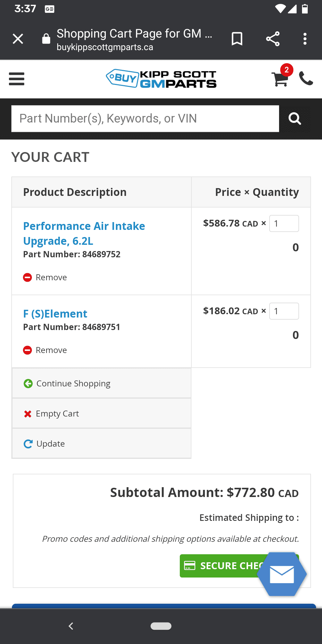Close the browser custom tab
The height and width of the screenshot is (644, 322).
(18, 39)
